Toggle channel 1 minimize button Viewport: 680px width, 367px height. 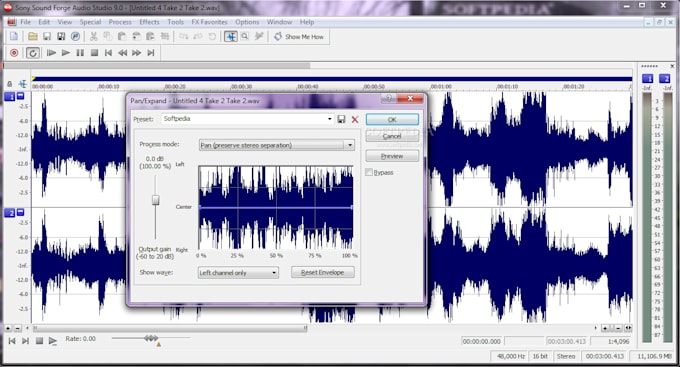tap(20, 96)
